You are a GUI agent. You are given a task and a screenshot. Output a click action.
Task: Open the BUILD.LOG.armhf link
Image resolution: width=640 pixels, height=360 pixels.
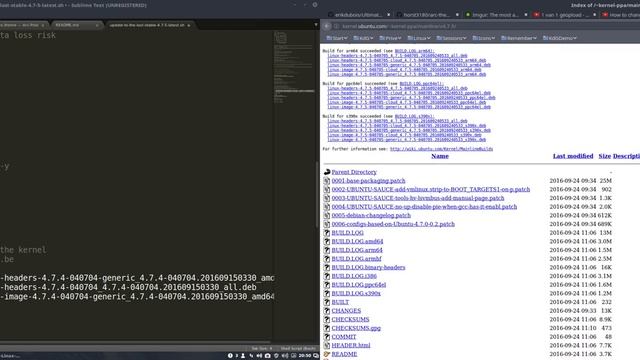click(x=356, y=259)
